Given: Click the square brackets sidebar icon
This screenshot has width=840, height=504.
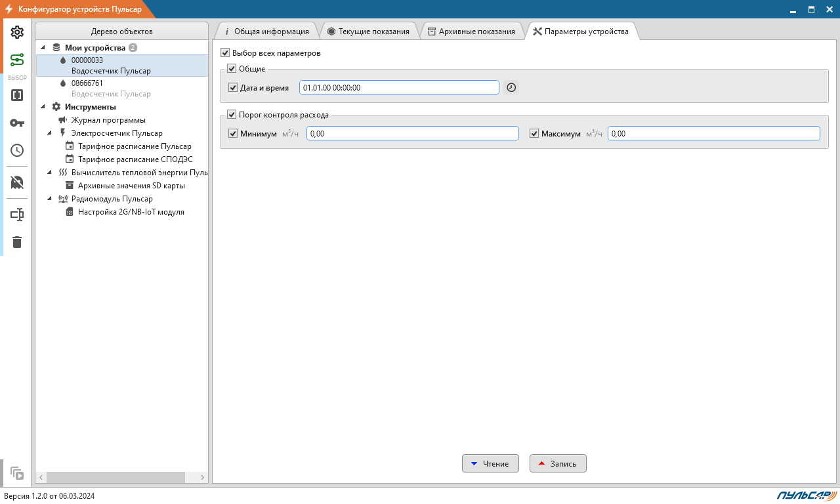Looking at the screenshot, I should pos(17,95).
